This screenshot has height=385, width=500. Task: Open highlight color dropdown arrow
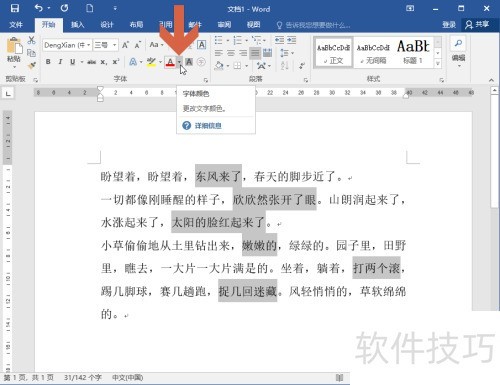(160, 62)
